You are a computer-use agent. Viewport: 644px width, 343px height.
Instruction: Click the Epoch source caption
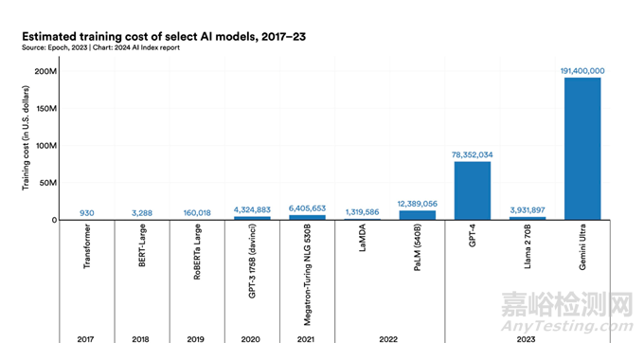coord(100,47)
